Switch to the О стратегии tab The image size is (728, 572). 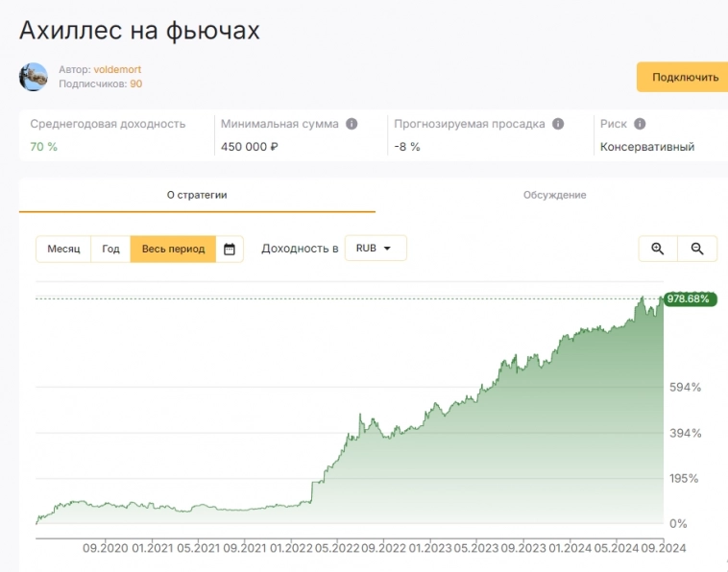197,195
